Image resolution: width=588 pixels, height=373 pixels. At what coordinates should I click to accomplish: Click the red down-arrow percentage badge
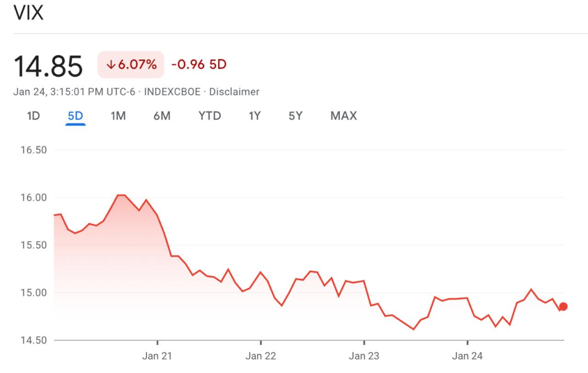(x=131, y=64)
